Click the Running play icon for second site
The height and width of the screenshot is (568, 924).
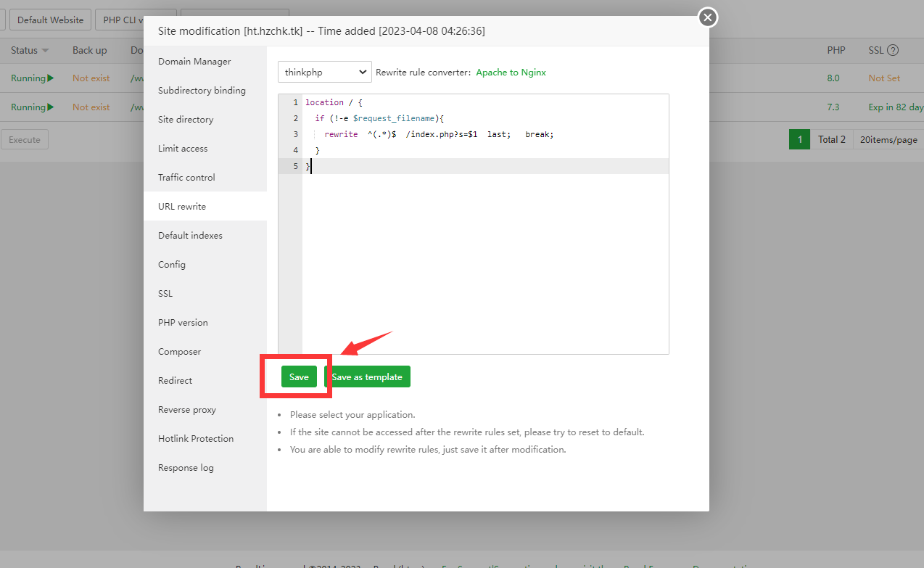(51, 107)
